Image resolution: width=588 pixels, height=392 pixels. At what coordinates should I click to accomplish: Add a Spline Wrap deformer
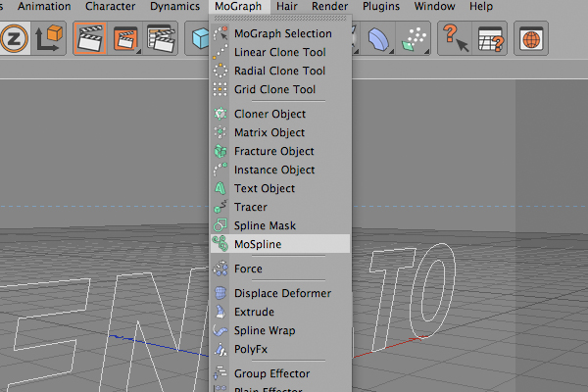click(280, 331)
